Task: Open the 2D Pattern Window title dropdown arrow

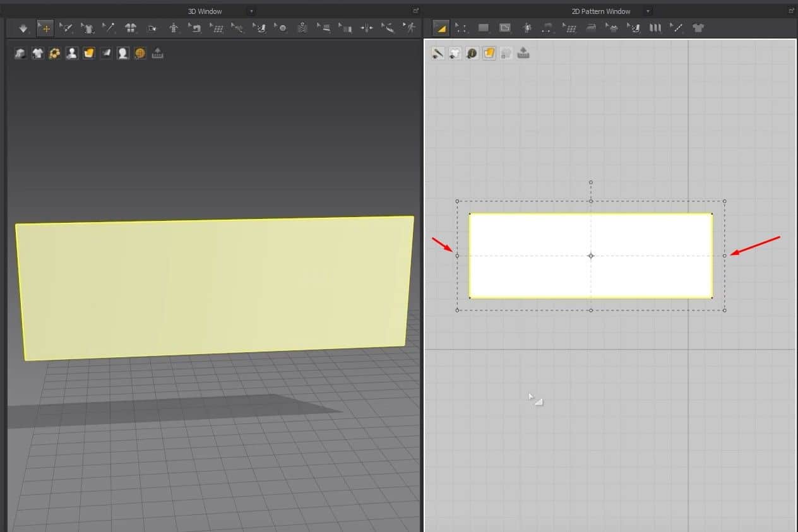Action: click(648, 11)
